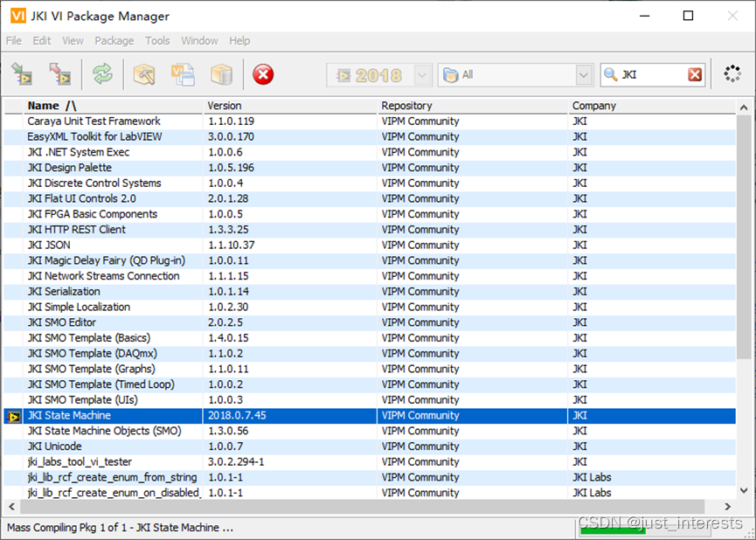The image size is (756, 540).
Task: Click the horizontal scrollbar left arrow
Action: click(11, 506)
